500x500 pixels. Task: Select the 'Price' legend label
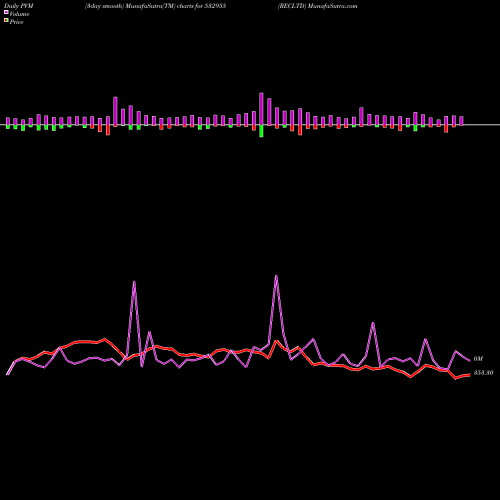(x=16, y=22)
